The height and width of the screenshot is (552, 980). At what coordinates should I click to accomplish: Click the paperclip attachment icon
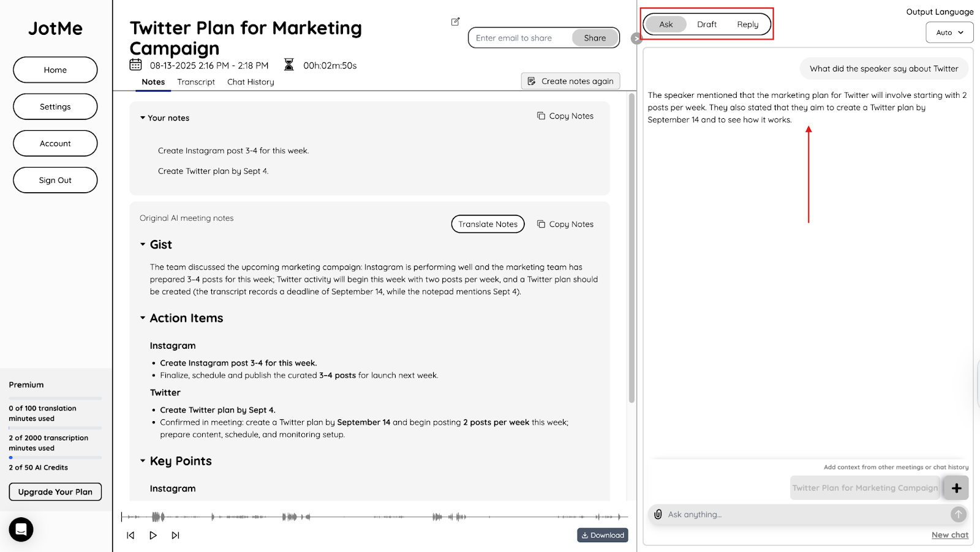coord(658,514)
